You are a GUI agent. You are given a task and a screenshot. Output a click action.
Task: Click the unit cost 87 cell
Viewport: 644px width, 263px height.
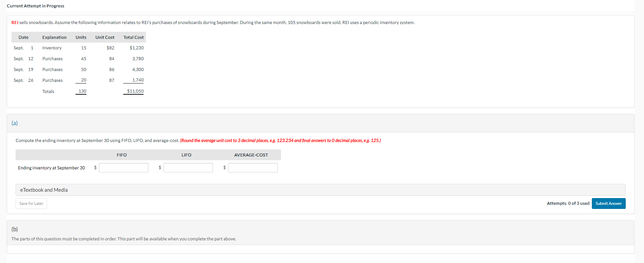(x=112, y=80)
